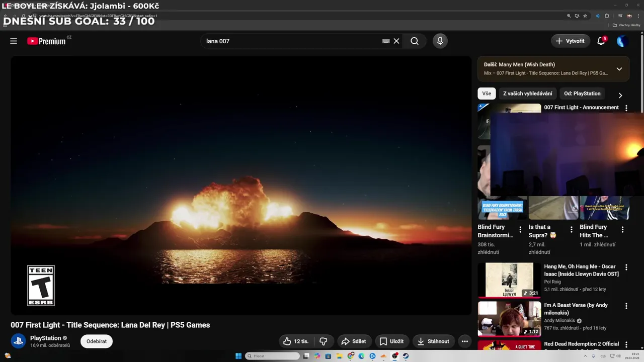Image resolution: width=644 pixels, height=362 pixels.
Task: Select the Z vašich vyhledávání chip
Action: (x=527, y=94)
